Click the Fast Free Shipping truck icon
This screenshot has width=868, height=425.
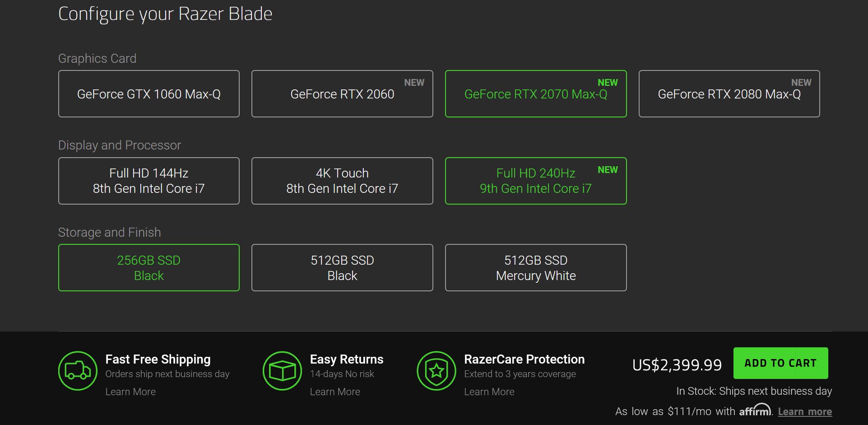click(x=78, y=371)
